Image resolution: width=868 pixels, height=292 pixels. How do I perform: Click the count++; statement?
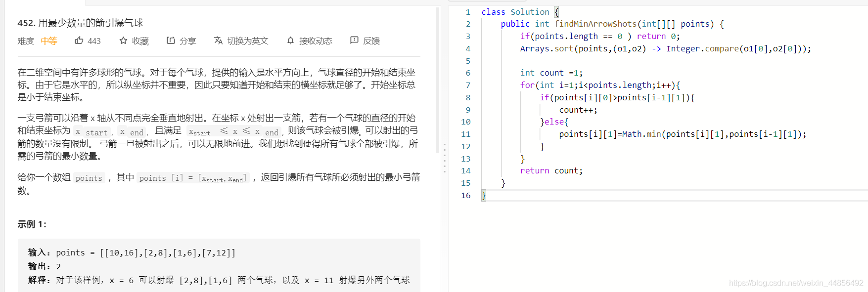578,110
